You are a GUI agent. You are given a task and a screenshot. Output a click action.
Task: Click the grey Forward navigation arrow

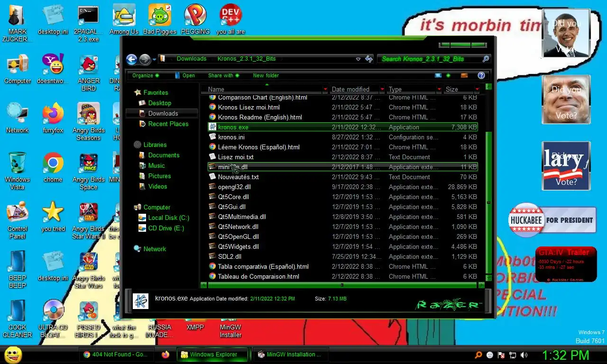tap(145, 59)
